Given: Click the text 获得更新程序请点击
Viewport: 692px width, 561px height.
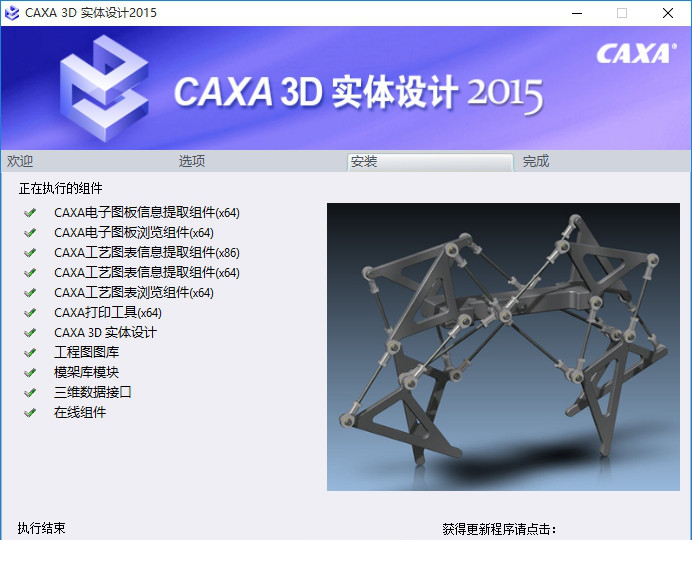Looking at the screenshot, I should click(x=500, y=529).
